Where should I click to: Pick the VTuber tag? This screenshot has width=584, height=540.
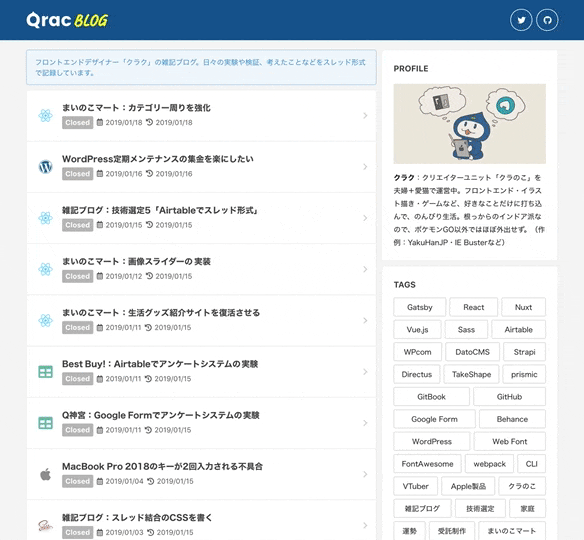[x=415, y=486]
